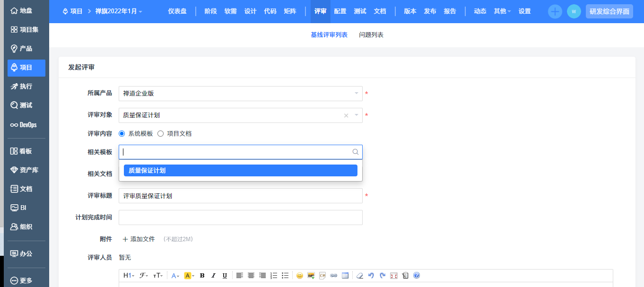Center-align text in the editor
The height and width of the screenshot is (287, 644).
(x=251, y=276)
